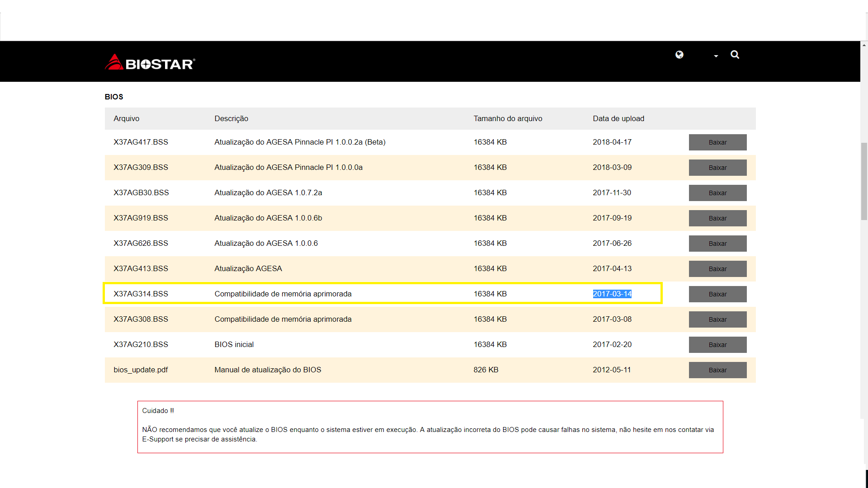Click description 'Manual de atualização do BIOS'
Viewport: 868px width, 488px height.
pos(268,370)
